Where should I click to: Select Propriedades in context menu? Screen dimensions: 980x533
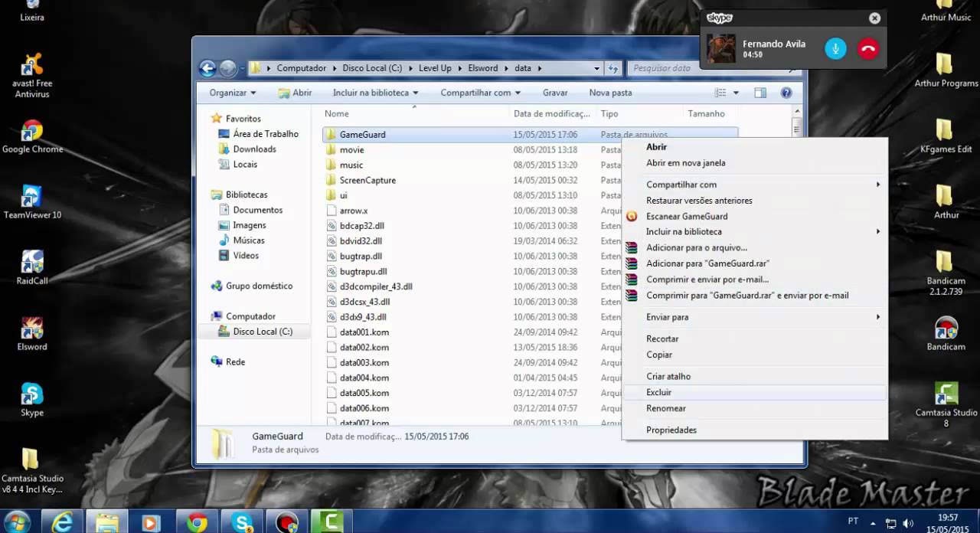pyautogui.click(x=754, y=430)
